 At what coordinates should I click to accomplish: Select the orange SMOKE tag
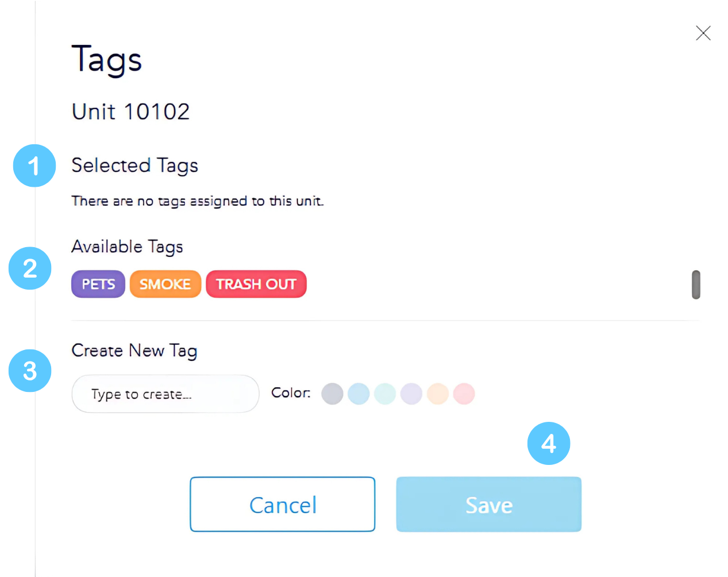coord(165,284)
